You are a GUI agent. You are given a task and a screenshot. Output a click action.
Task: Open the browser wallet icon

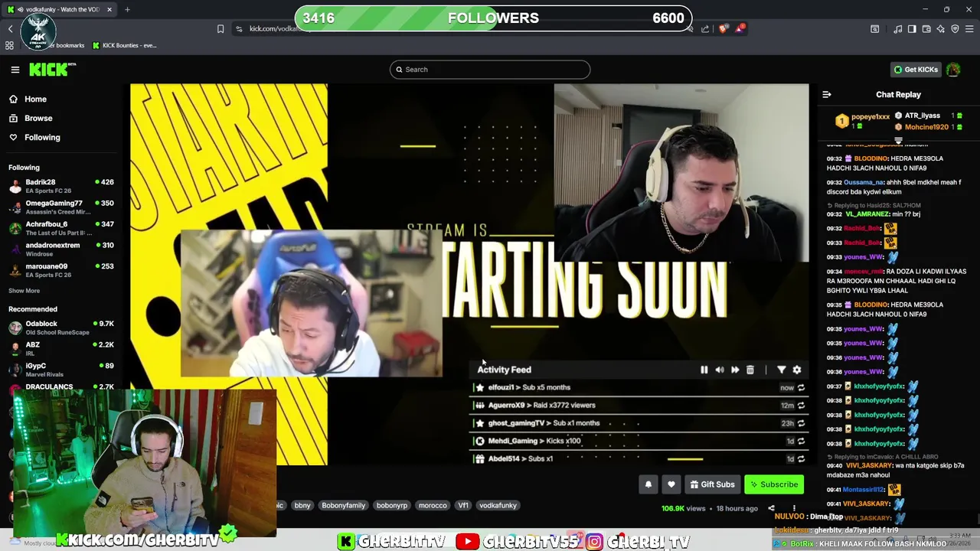[926, 29]
